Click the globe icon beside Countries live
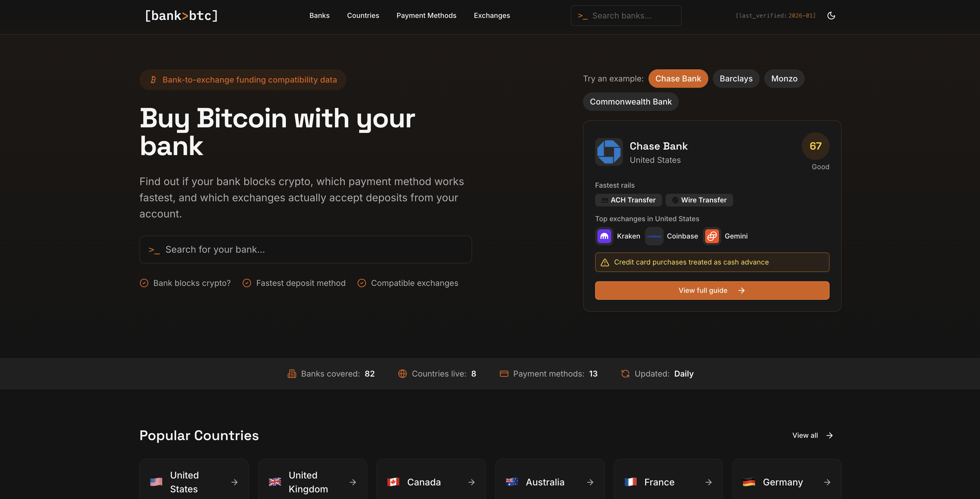This screenshot has height=499, width=980. point(402,373)
